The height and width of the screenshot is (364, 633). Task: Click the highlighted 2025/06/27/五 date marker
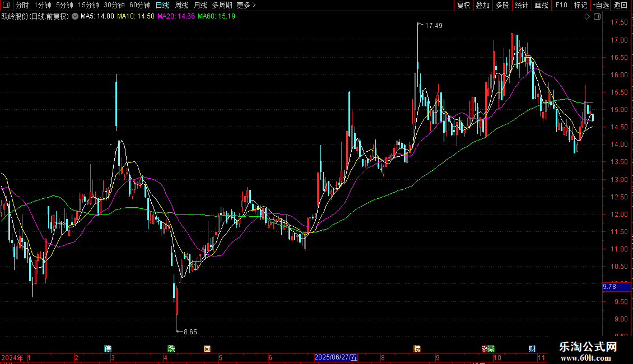(336, 357)
